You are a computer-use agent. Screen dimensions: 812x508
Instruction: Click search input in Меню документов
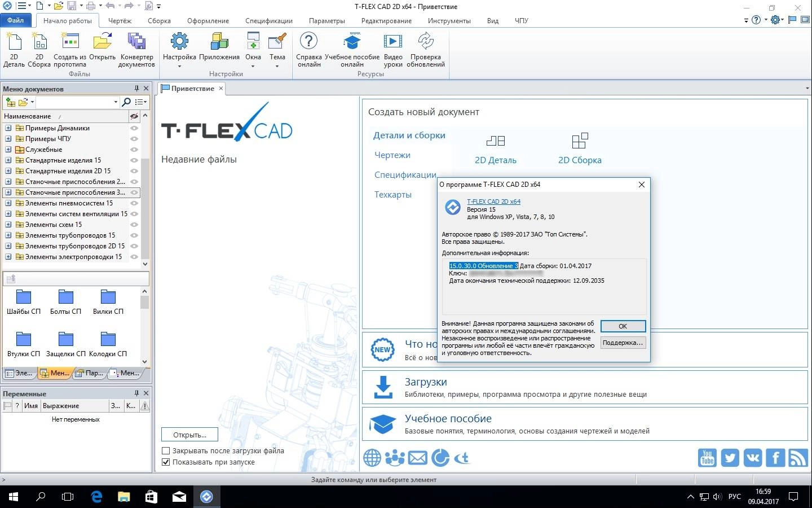[x=74, y=102]
